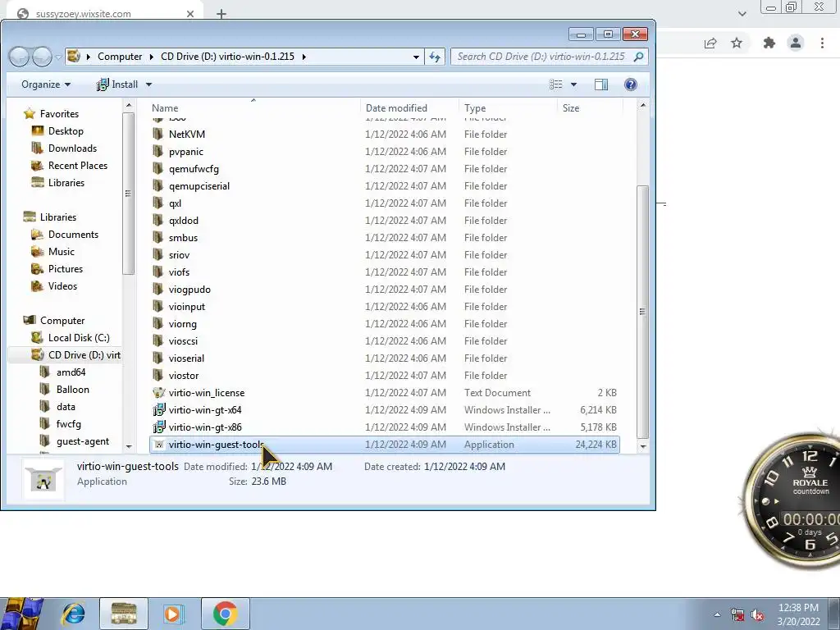The width and height of the screenshot is (840, 630).
Task: Click the Install toolbar button
Action: [118, 84]
